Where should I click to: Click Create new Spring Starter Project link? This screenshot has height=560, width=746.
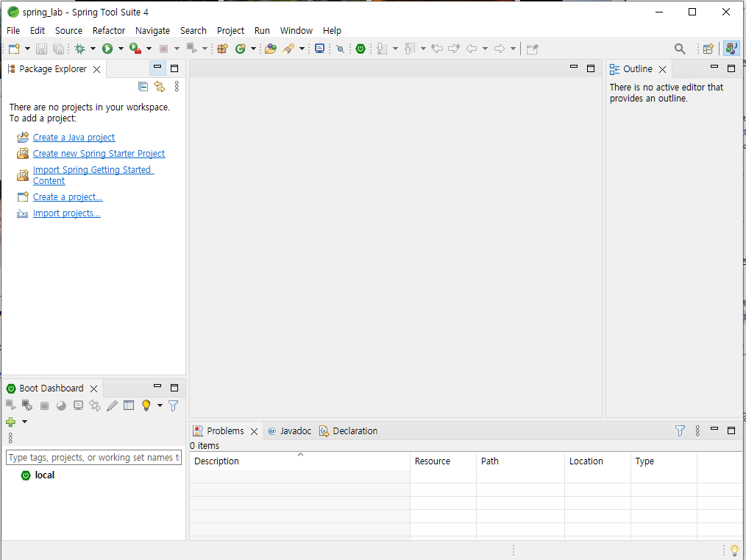pos(99,154)
